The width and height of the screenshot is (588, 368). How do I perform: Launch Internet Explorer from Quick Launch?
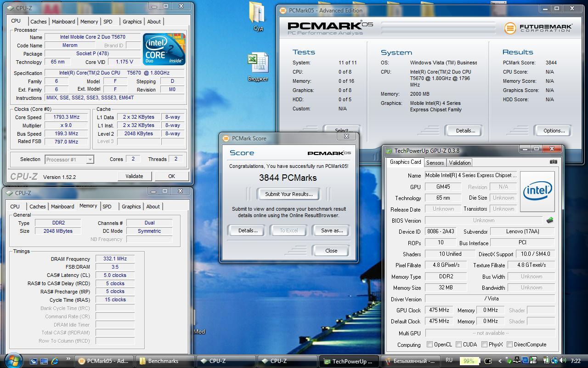pos(55,361)
